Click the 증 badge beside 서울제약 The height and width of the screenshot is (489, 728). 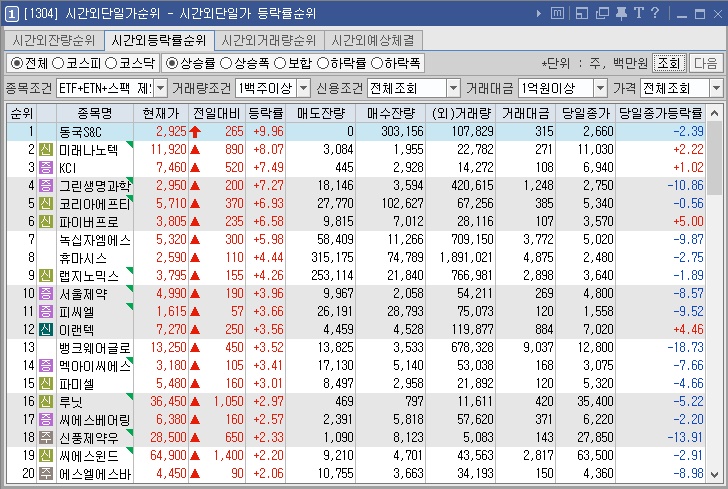coord(46,293)
